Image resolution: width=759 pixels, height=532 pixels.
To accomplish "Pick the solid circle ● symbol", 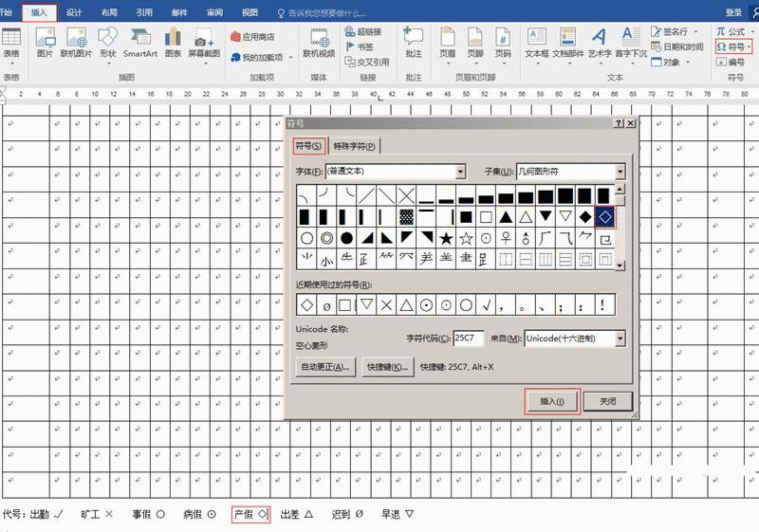I will click(346, 238).
